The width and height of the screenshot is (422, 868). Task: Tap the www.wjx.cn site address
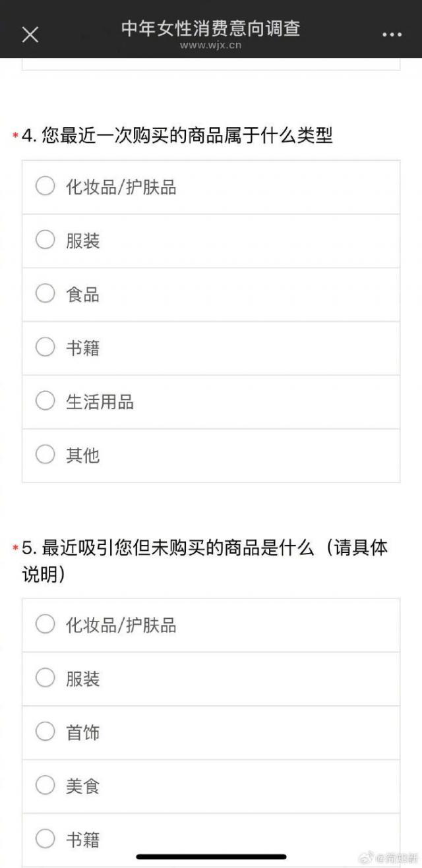[x=210, y=45]
